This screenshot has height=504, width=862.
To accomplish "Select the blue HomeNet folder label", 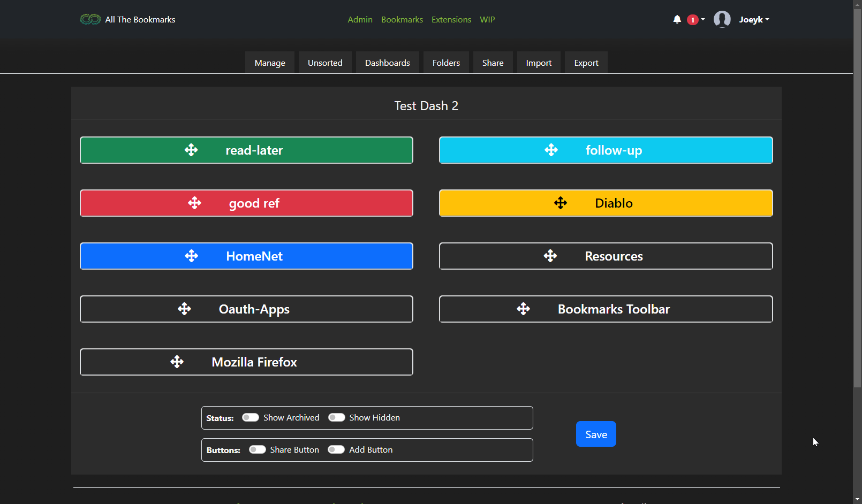I will [x=254, y=256].
